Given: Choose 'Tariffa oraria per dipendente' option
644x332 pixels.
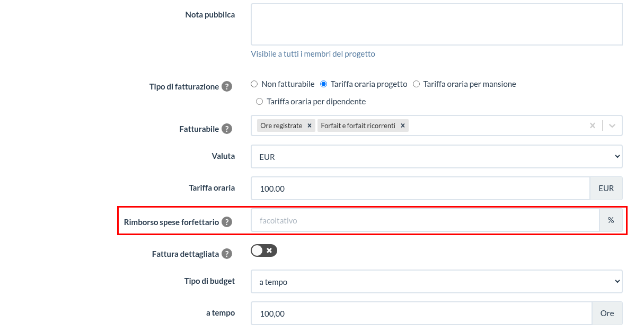Looking at the screenshot, I should click(x=260, y=101).
